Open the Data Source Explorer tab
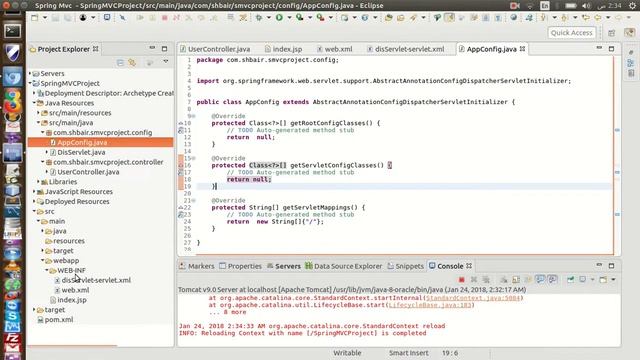 344,266
